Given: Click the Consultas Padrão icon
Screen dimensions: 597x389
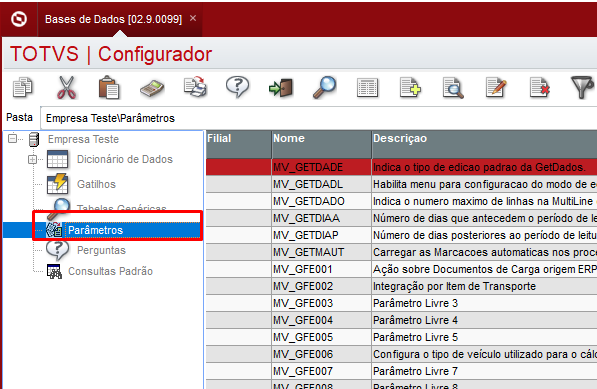Looking at the screenshot, I should coord(54,271).
